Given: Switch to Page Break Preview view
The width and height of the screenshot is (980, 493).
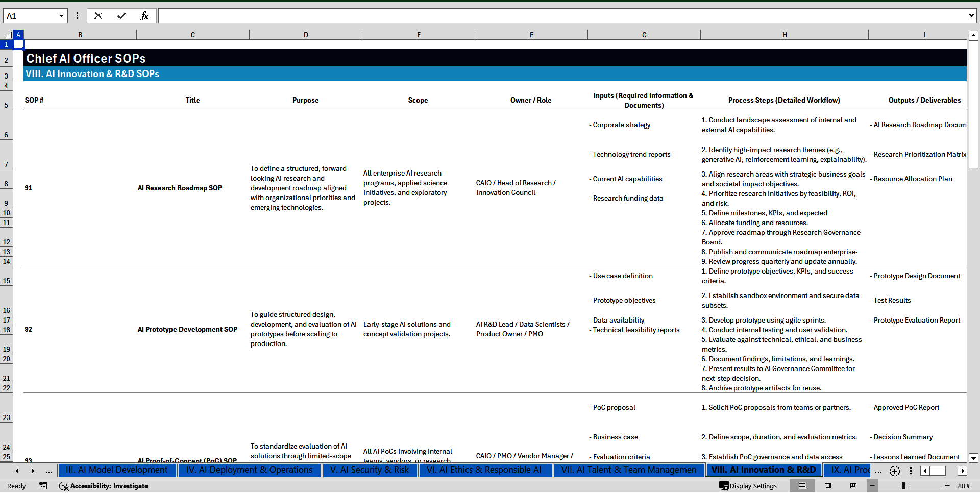Looking at the screenshot, I should click(853, 486).
